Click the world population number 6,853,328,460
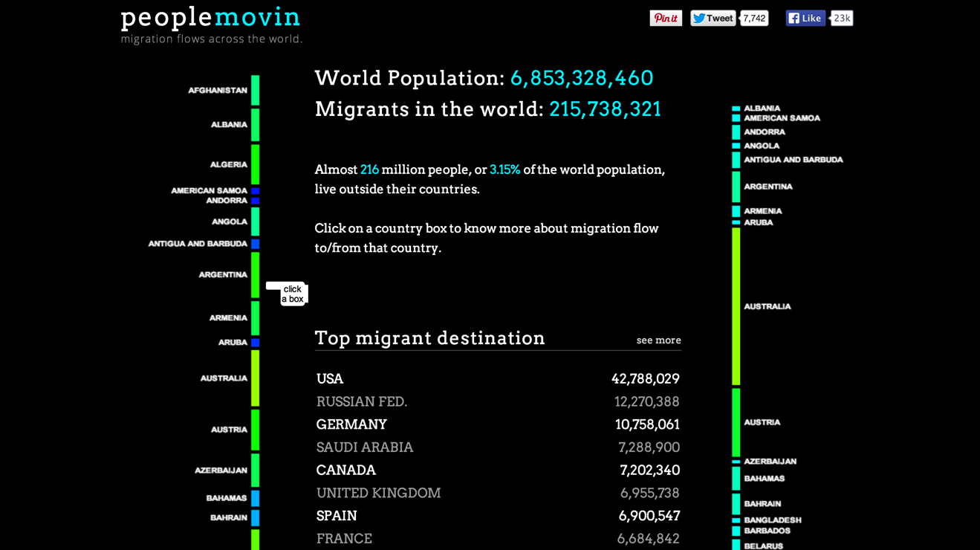Image resolution: width=980 pixels, height=550 pixels. pos(582,78)
